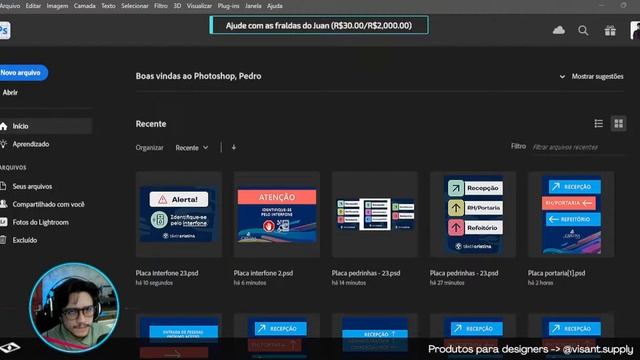Click the Recente section heading
The width and height of the screenshot is (640, 360).
[x=151, y=124]
